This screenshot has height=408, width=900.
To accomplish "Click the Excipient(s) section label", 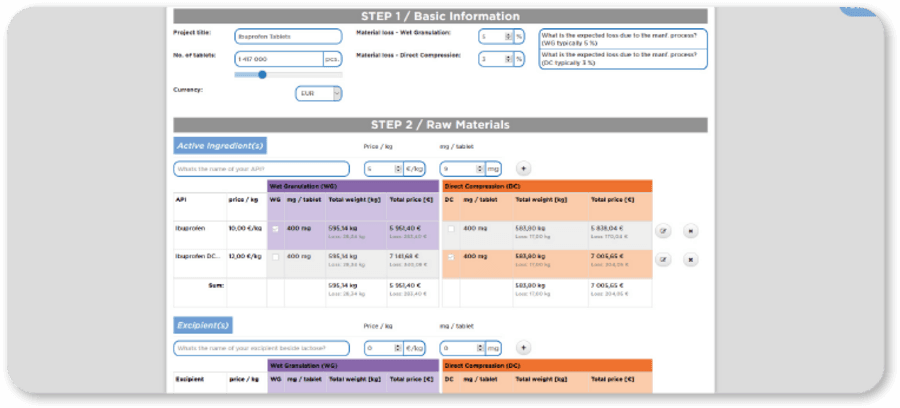I will click(x=203, y=325).
